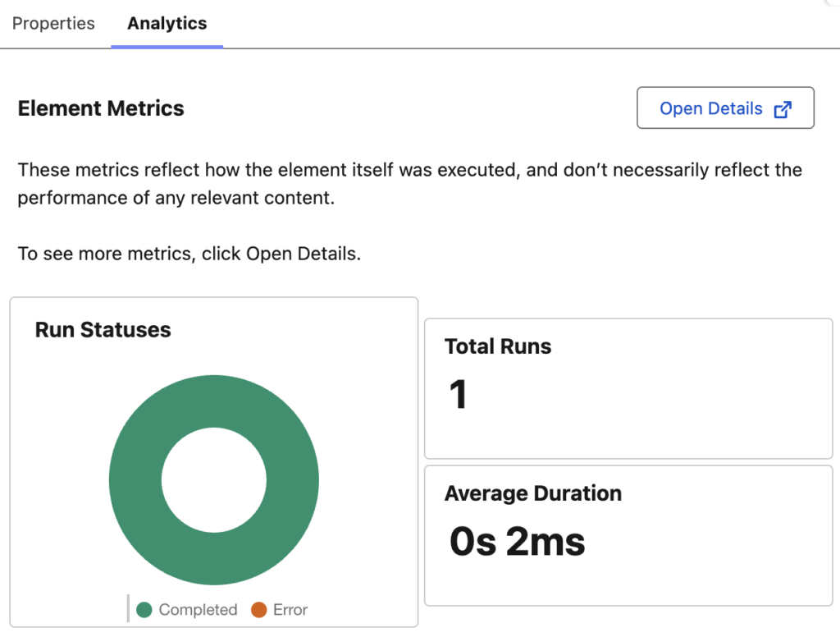Toggle the Error series legend label
This screenshot has height=637, width=840.
290,610
